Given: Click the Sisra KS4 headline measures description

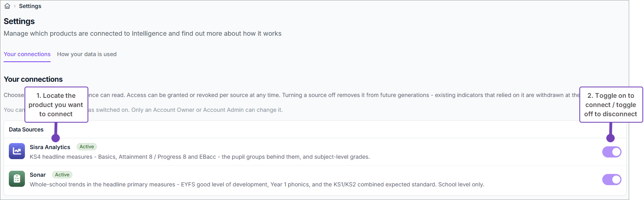Looking at the screenshot, I should click(200, 157).
